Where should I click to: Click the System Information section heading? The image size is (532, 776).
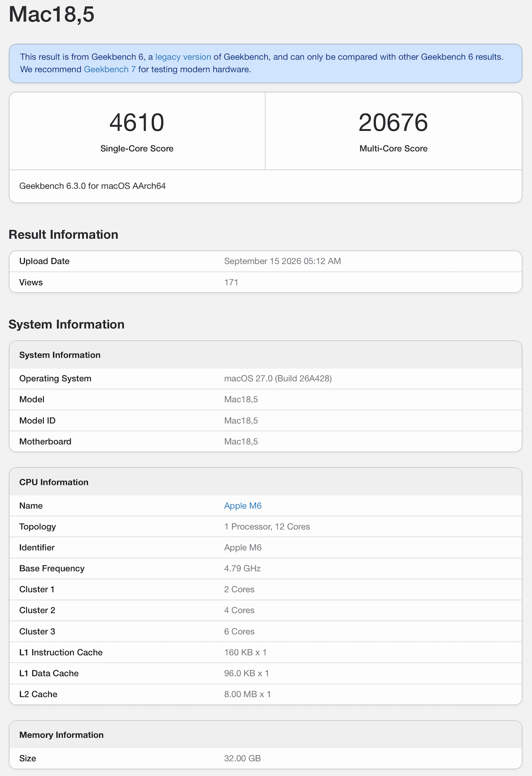click(66, 324)
